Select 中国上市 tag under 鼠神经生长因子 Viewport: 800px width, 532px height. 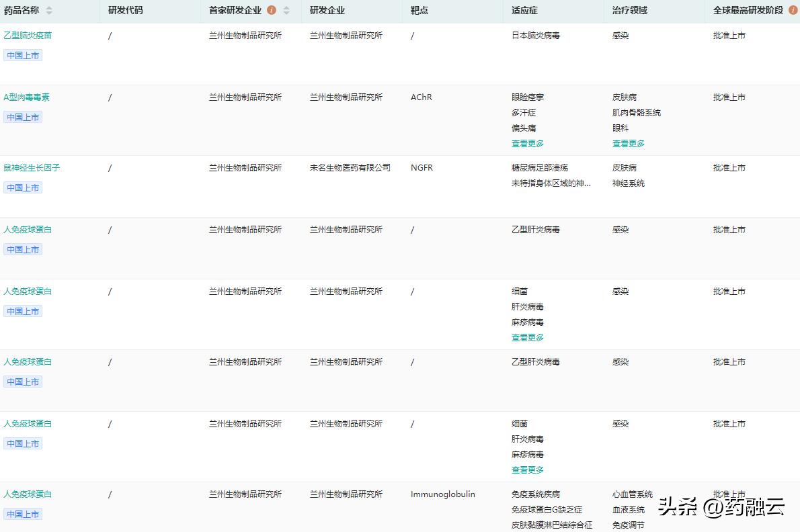pos(23,187)
